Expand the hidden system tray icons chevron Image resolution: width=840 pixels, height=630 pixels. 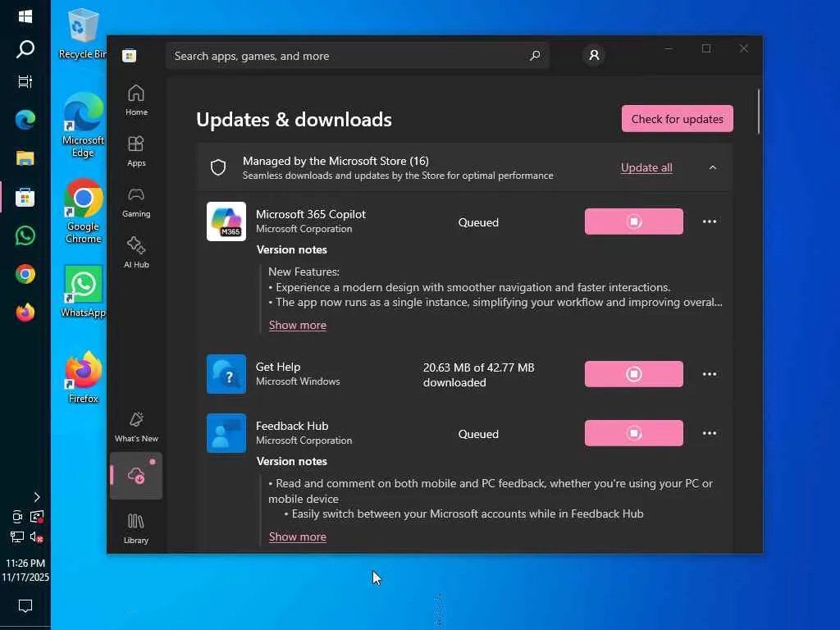pyautogui.click(x=36, y=497)
